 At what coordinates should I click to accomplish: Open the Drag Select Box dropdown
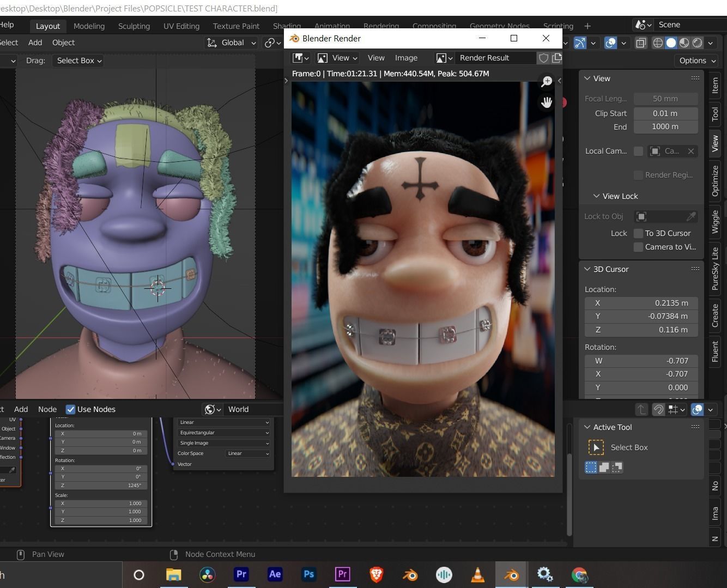pyautogui.click(x=80, y=60)
